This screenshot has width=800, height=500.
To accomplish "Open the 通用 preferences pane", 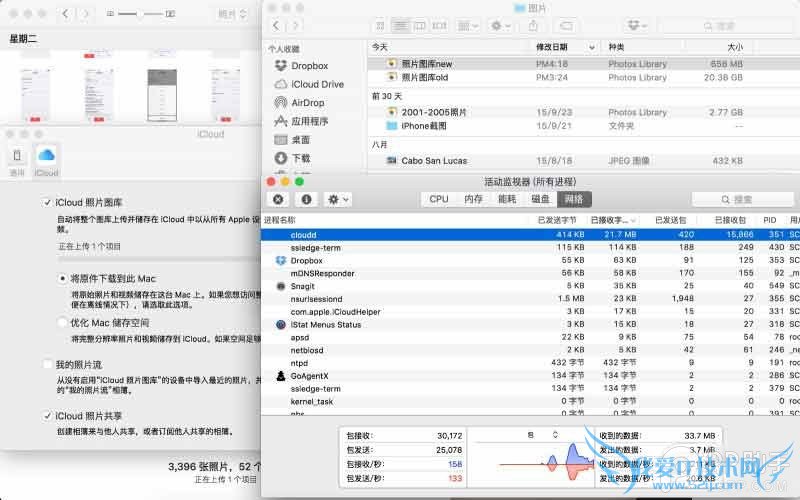I will (17, 162).
